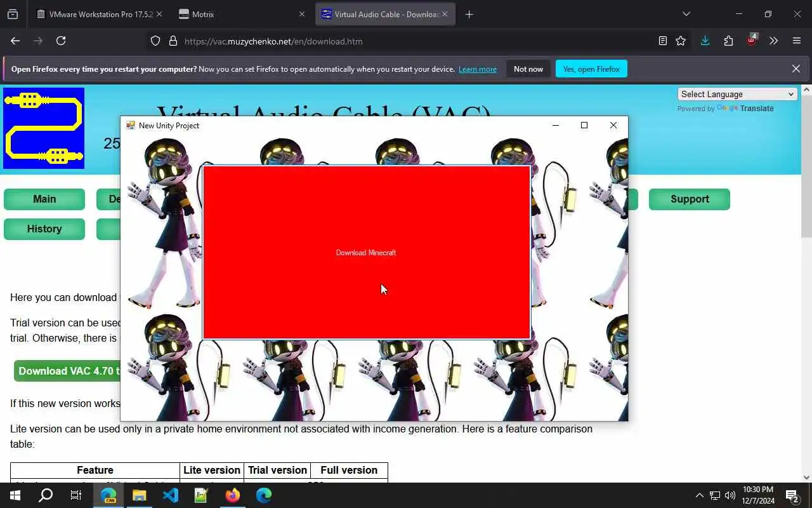Open File Explorer from taskbar
This screenshot has width=812, height=508.
coord(140,495)
